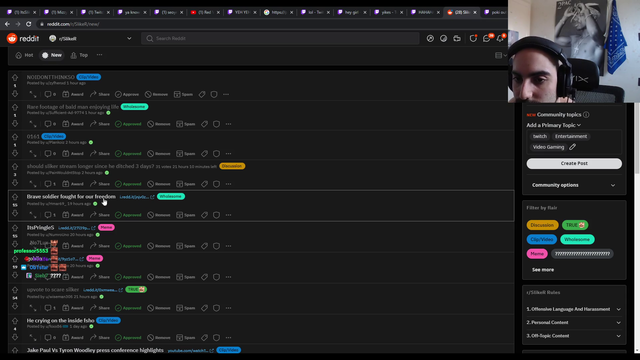This screenshot has height=360, width=640.
Task: Select the Hot sort tab
Action: pyautogui.click(x=24, y=55)
